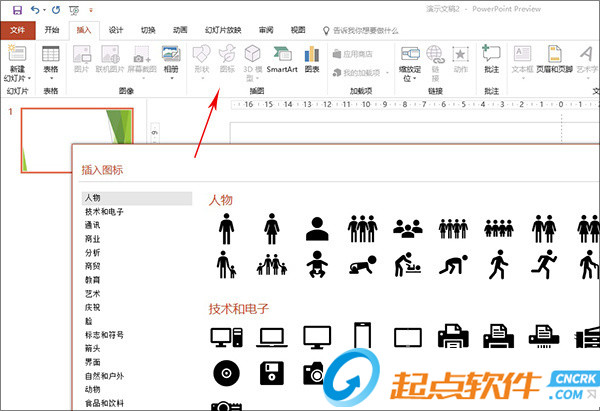Open the Undo history dropdown arrow
Image resolution: width=600 pixels, height=411 pixels.
[44, 10]
